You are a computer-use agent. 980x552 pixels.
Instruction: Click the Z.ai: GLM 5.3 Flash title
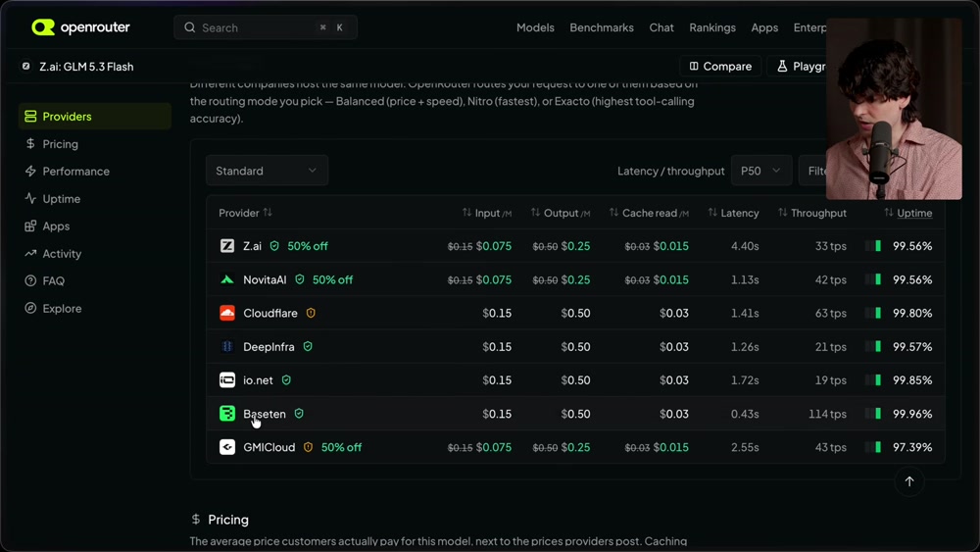click(86, 67)
